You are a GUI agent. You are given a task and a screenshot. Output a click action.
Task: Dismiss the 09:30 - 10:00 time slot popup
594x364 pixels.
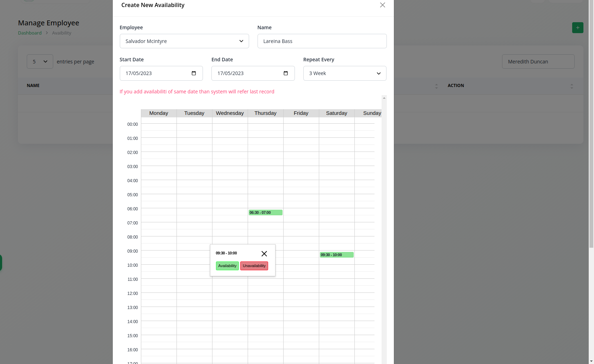[264, 254]
